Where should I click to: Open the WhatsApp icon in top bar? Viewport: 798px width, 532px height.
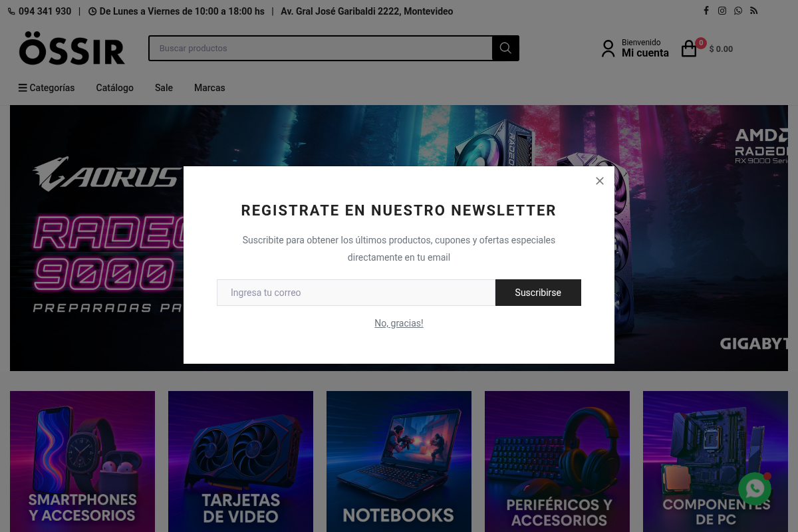tap(738, 11)
